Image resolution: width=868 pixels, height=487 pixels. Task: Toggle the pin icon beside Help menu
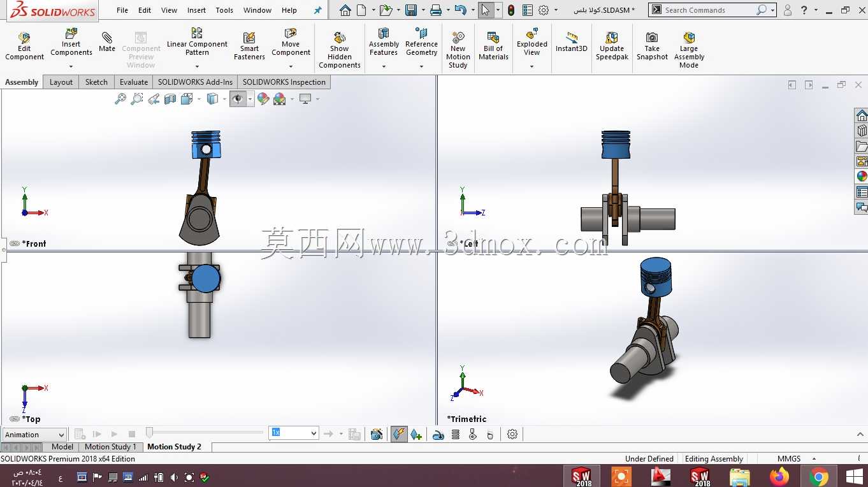[318, 10]
